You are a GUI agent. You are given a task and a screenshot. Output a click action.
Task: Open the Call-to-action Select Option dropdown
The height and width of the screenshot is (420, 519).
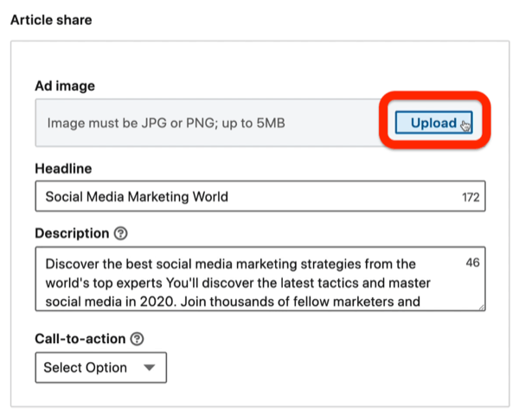coord(101,367)
